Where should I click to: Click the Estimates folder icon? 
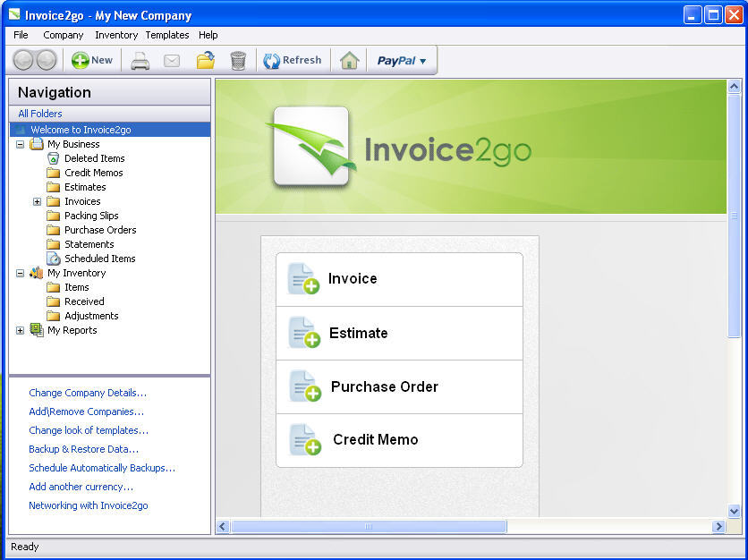point(54,187)
